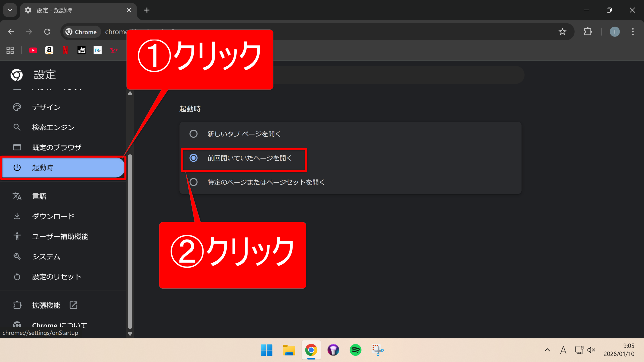Click the YouTube bookmark icon
Viewport: 644px width, 362px height.
coord(33,51)
